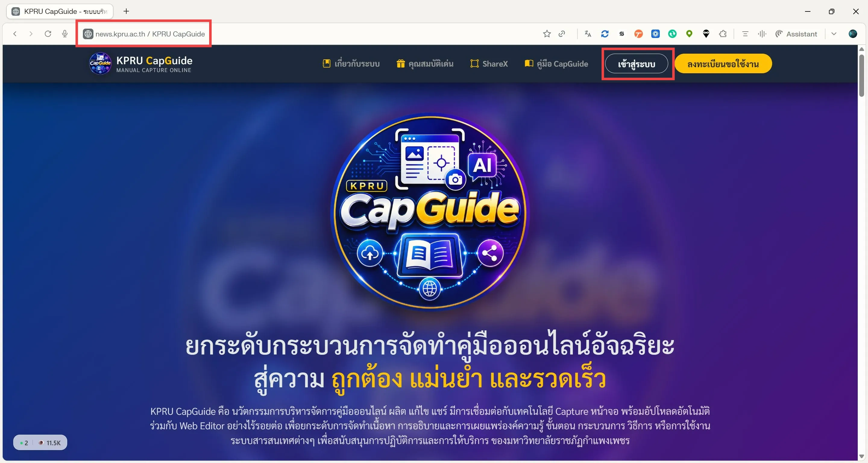Click the audio waveform toolbar icon
The image size is (868, 463).
(762, 34)
